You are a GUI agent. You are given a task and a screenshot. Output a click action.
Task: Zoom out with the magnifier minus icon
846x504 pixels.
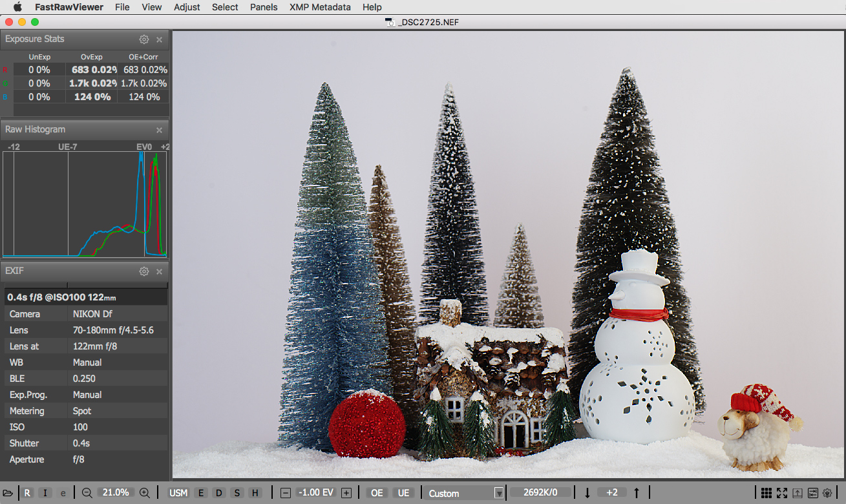point(87,493)
